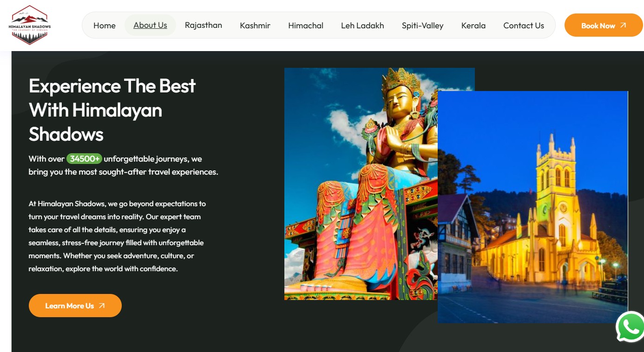This screenshot has width=644, height=352.
Task: Open the About Us menu item
Action: 150,25
